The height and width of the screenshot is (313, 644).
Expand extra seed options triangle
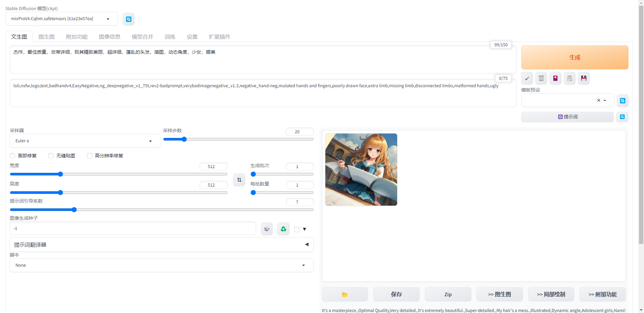pos(305,229)
